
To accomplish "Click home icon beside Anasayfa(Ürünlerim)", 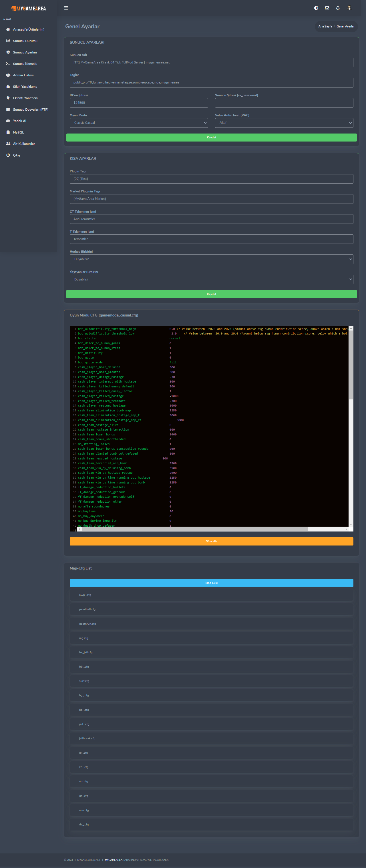I will (8, 30).
